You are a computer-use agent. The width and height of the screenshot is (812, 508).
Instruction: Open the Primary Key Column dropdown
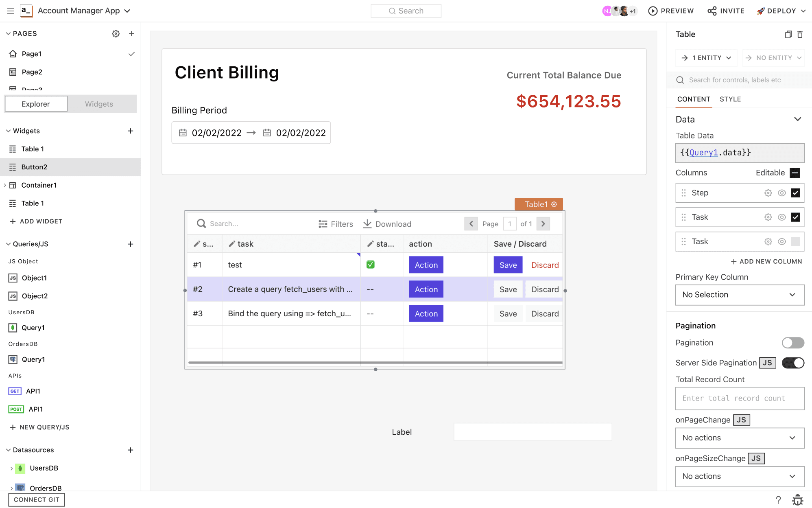coord(740,295)
